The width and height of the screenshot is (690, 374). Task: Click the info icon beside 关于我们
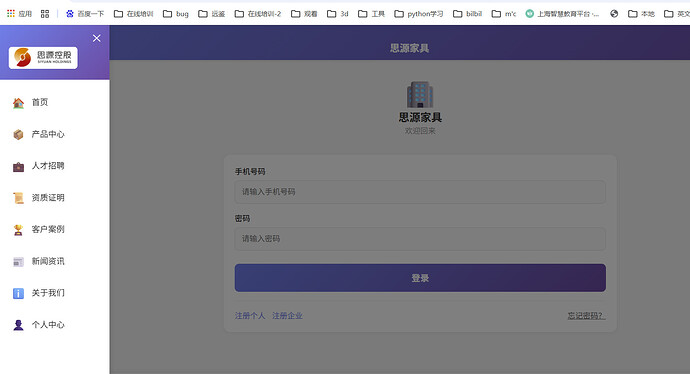click(18, 293)
